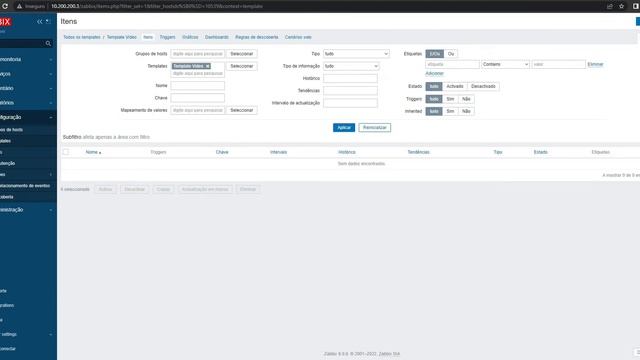Image resolution: width=640 pixels, height=360 pixels.
Task: Set Estado filter to Desactivado
Action: (483, 87)
